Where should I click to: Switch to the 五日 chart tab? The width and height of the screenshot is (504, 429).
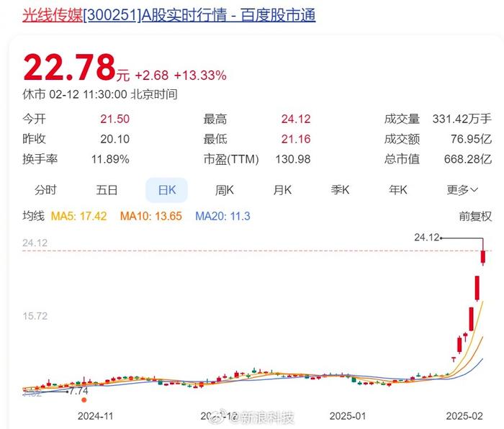click(107, 190)
